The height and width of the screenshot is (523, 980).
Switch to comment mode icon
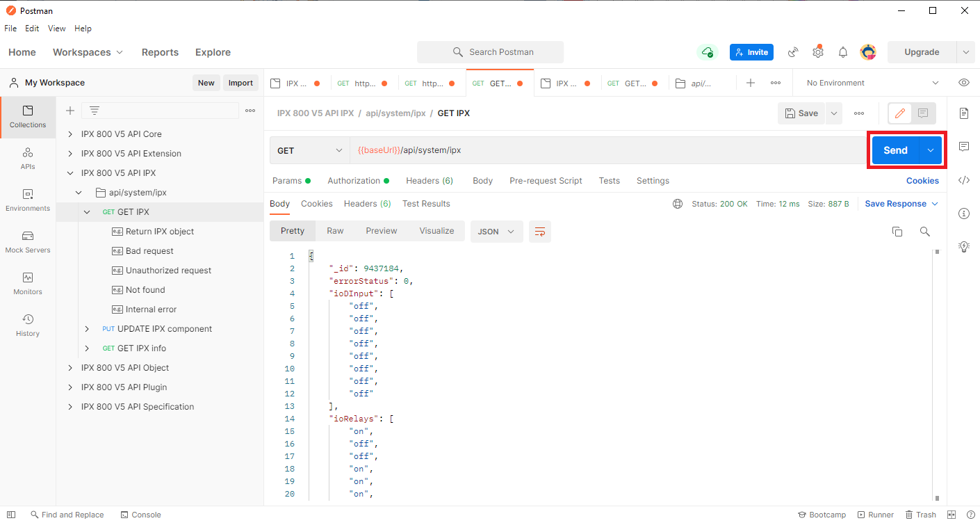tap(923, 113)
